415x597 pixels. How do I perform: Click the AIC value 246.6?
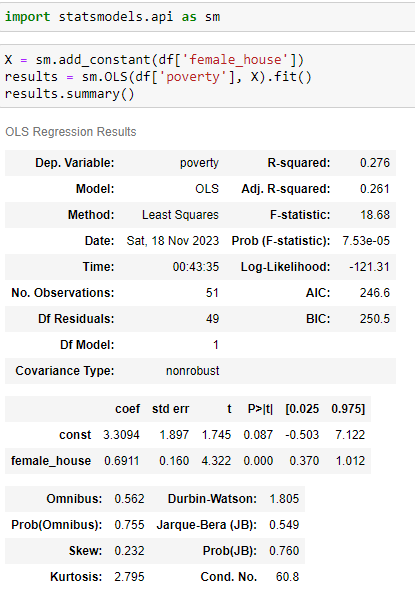tap(375, 293)
